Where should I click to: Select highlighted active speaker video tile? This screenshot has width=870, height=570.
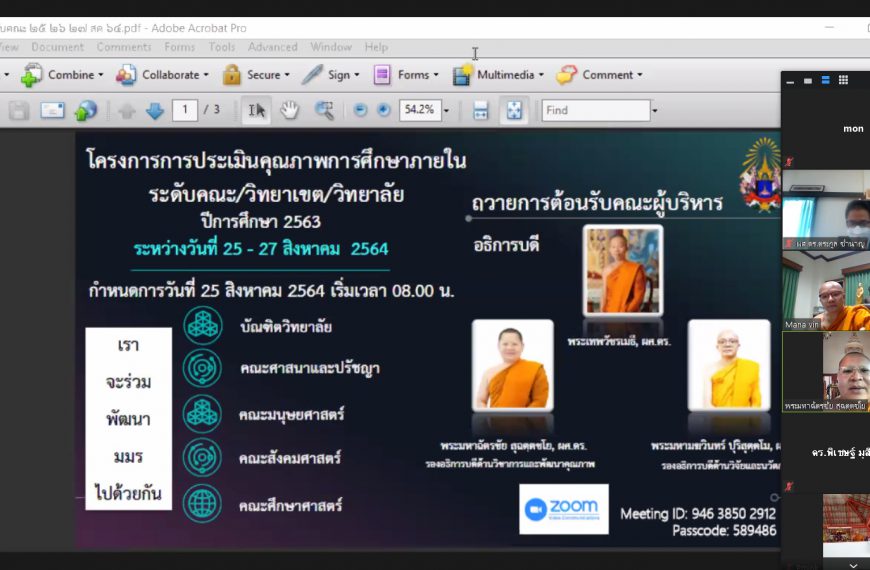click(826, 372)
